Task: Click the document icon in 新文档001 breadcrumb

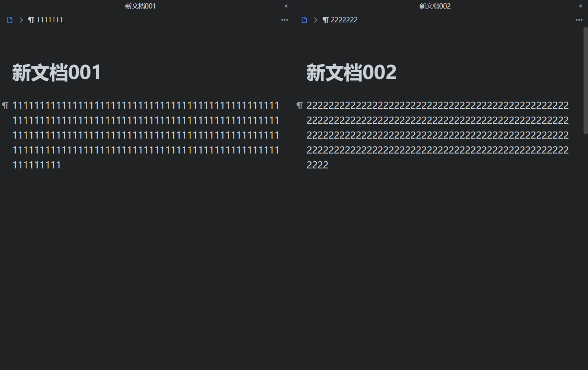Action: [x=10, y=20]
